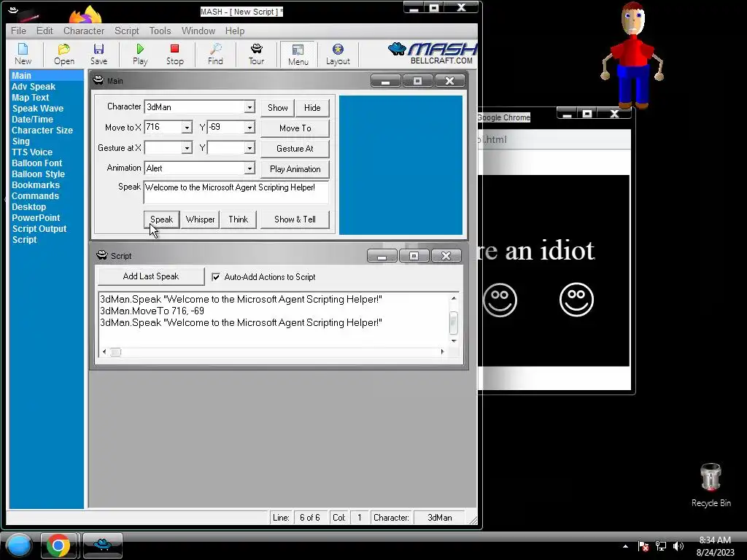Select Adv Speak in the sidebar
747x560 pixels.
[34, 87]
